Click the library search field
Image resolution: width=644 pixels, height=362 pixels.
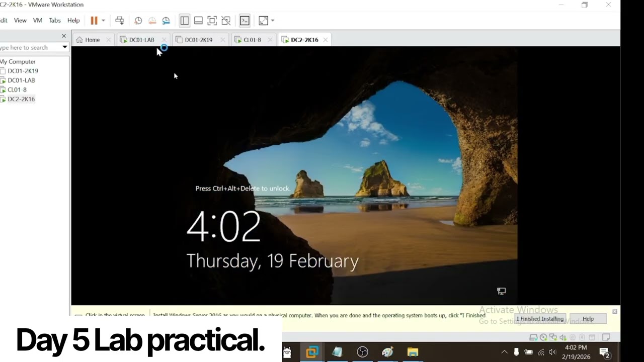(30, 47)
